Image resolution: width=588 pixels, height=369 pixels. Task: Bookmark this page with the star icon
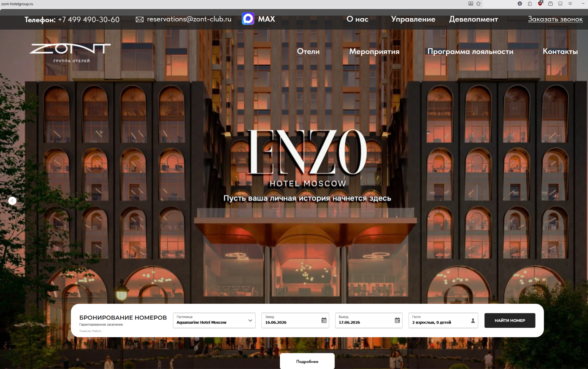tap(478, 4)
